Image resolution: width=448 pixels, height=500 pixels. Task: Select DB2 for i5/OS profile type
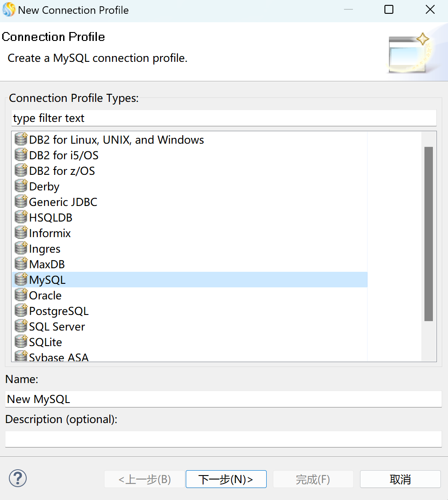(x=64, y=155)
